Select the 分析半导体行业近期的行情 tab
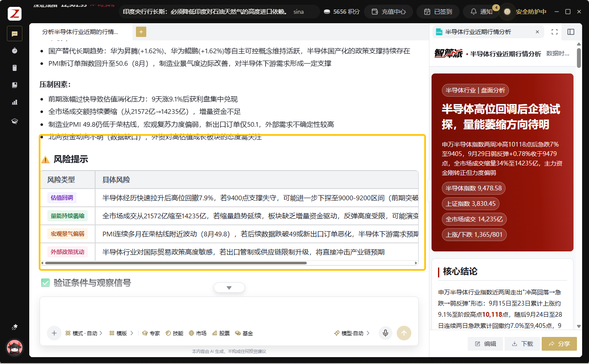This screenshot has height=364, width=589. (x=80, y=32)
